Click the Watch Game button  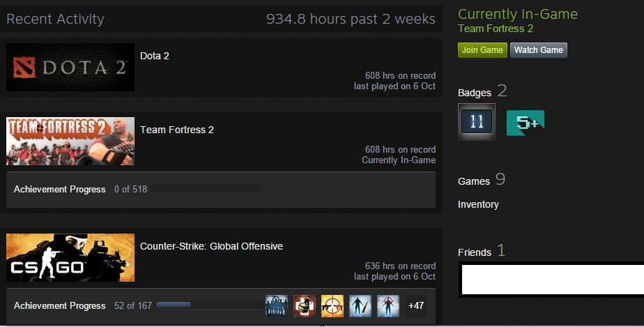(x=539, y=50)
